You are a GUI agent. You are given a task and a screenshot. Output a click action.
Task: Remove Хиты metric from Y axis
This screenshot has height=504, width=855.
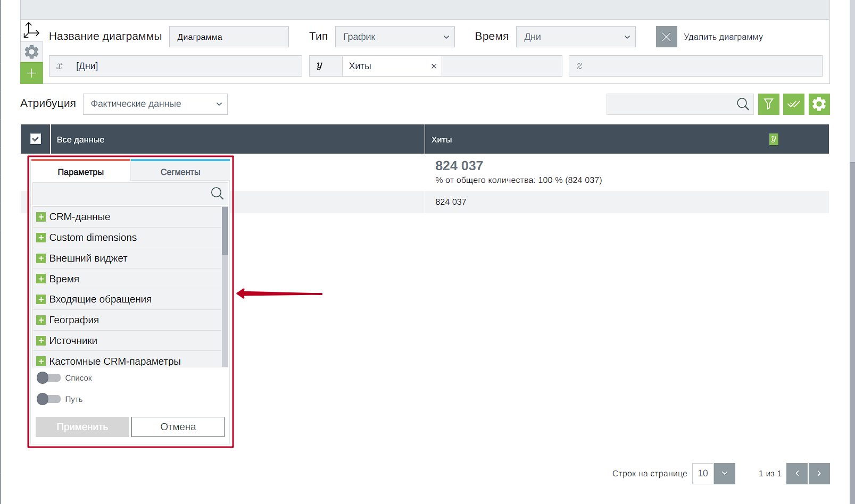[x=434, y=66]
